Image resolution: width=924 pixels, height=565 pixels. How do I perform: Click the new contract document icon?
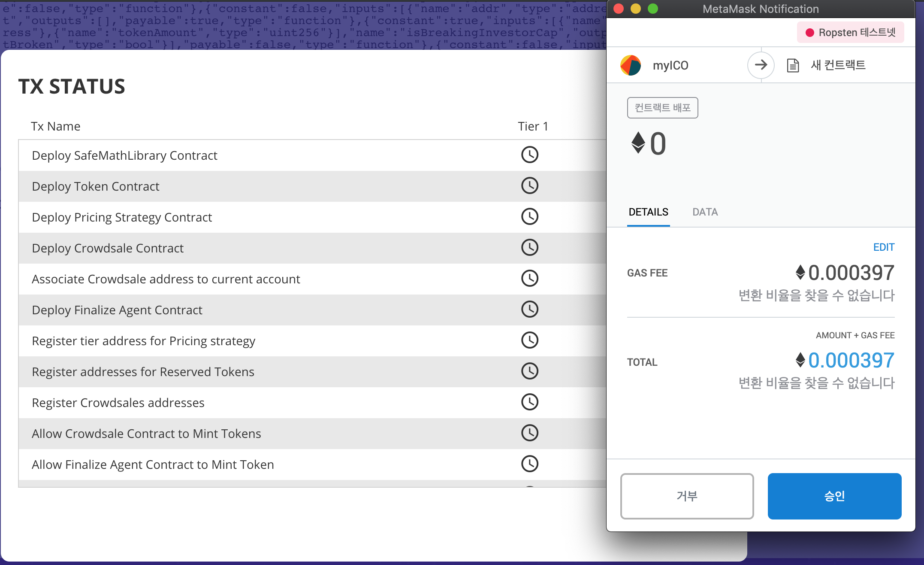[793, 65]
